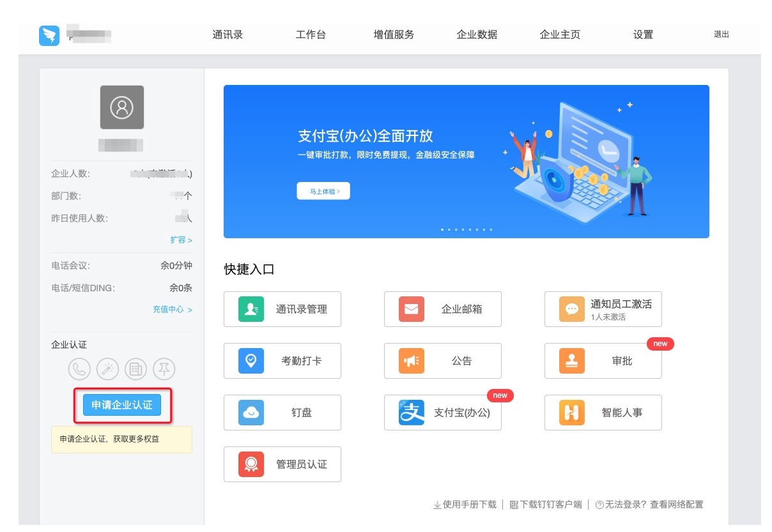
Task: Open 企业邮箱 shortcut text
Action: [x=462, y=309]
